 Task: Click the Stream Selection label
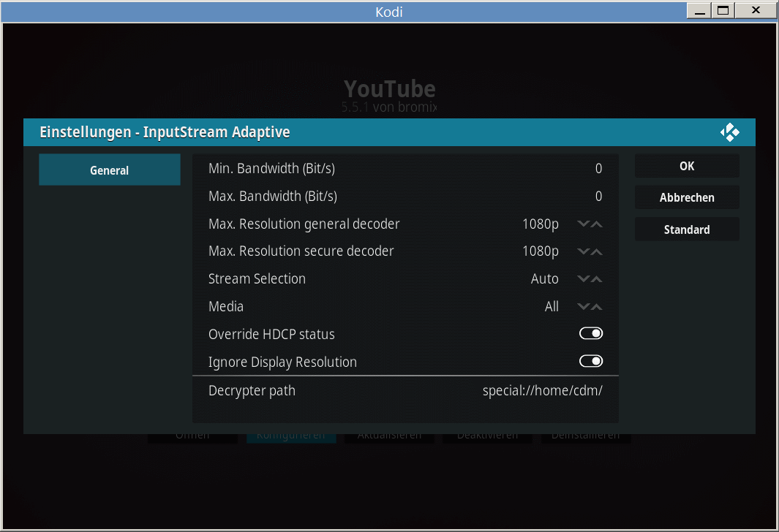pyautogui.click(x=257, y=279)
